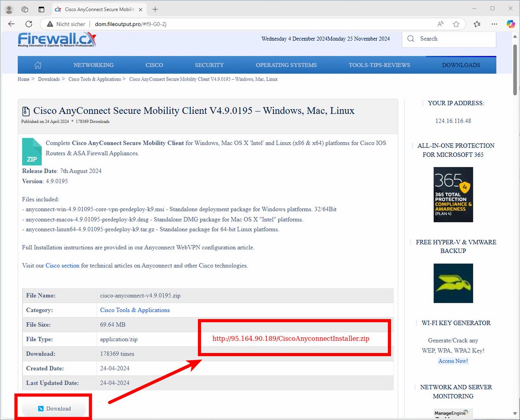Open Copilot from the browser toolbar

511,24
